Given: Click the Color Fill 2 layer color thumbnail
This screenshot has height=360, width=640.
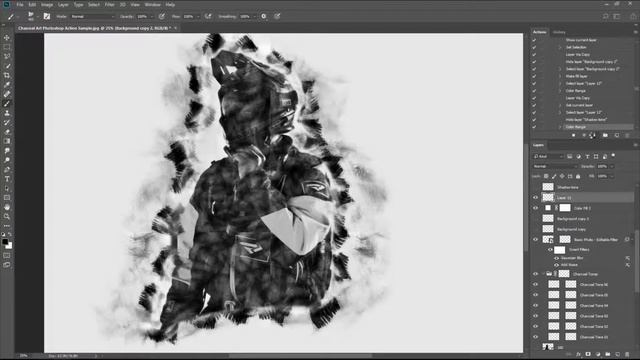Looking at the screenshot, I should click(x=548, y=208).
